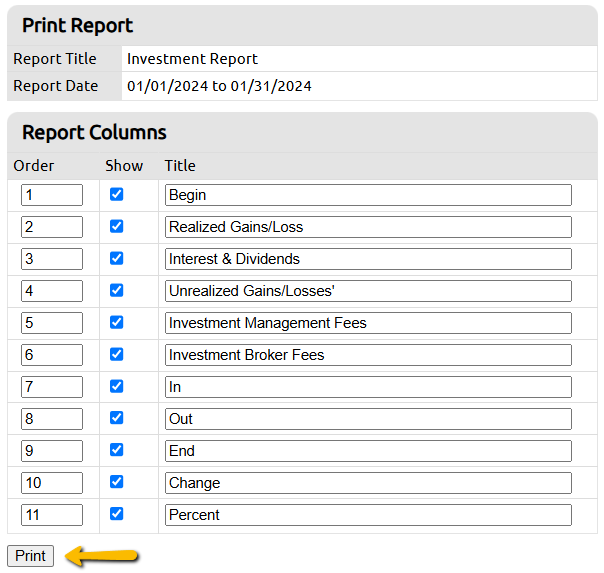The image size is (604, 573).
Task: Focus the Order field containing 7
Action: [52, 387]
